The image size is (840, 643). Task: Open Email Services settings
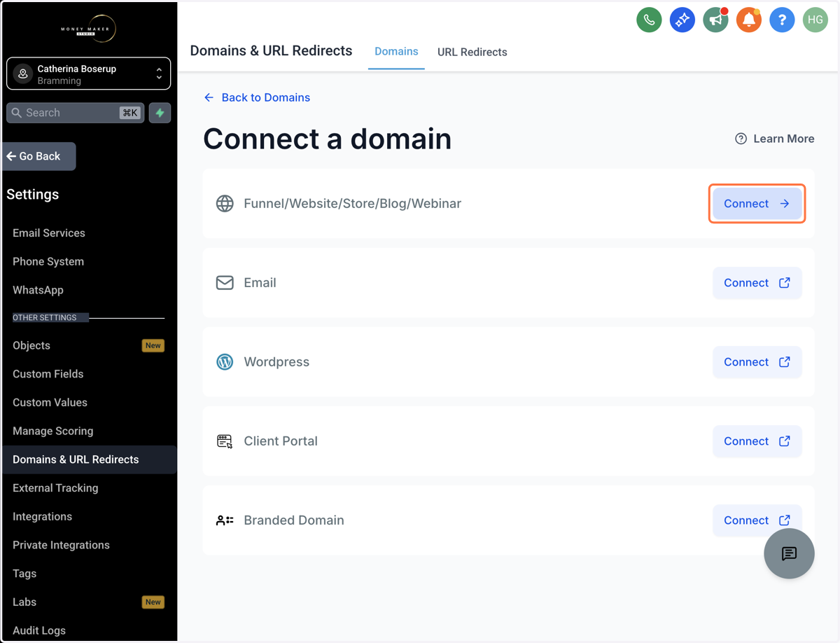[x=49, y=233]
